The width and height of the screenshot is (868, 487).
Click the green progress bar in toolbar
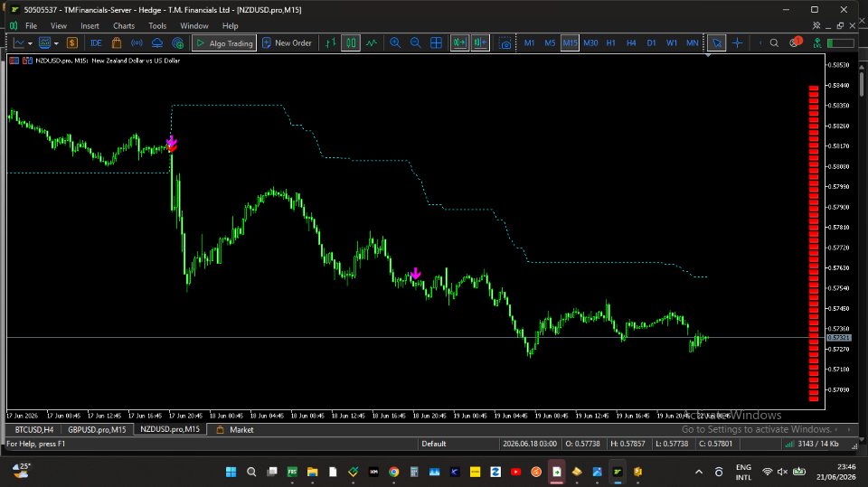coord(840,42)
